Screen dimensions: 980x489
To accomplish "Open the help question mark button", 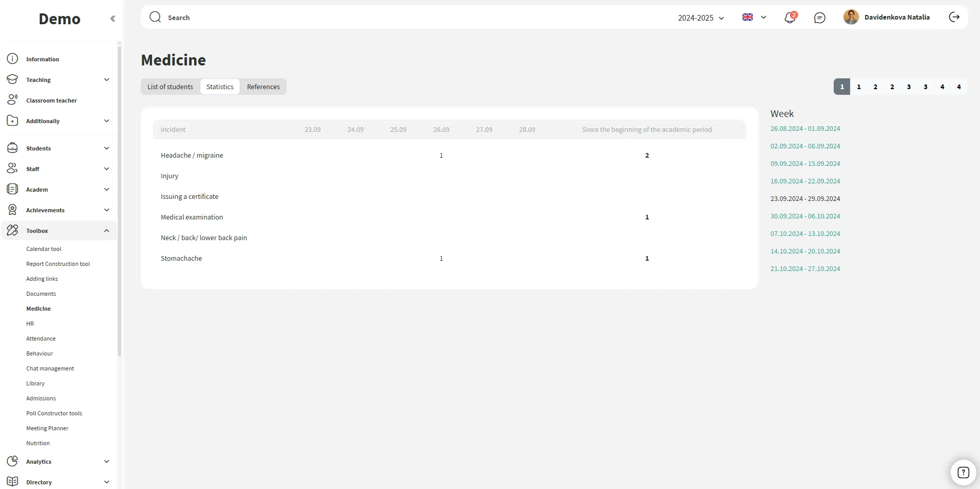I will click(963, 472).
